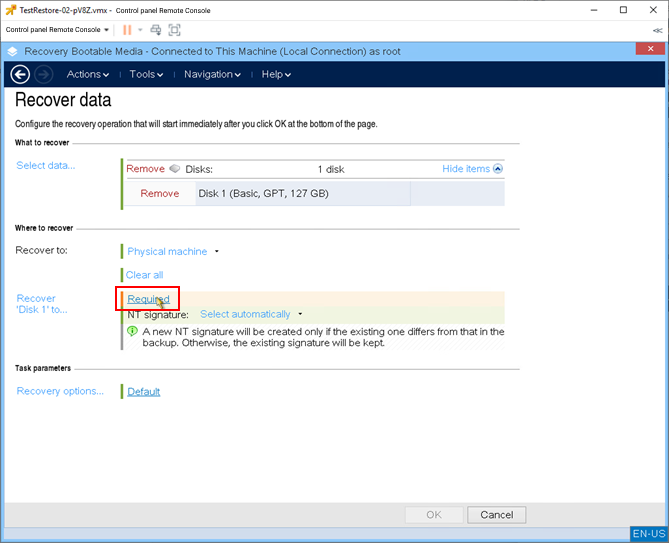Select the EN-US language indicator
Viewport: 669px width, 543px height.
tap(648, 534)
